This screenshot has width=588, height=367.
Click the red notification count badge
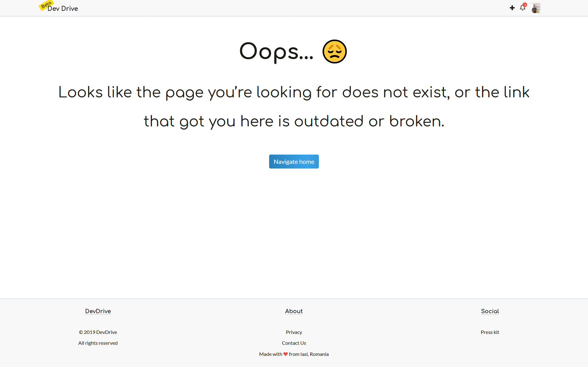(525, 5)
